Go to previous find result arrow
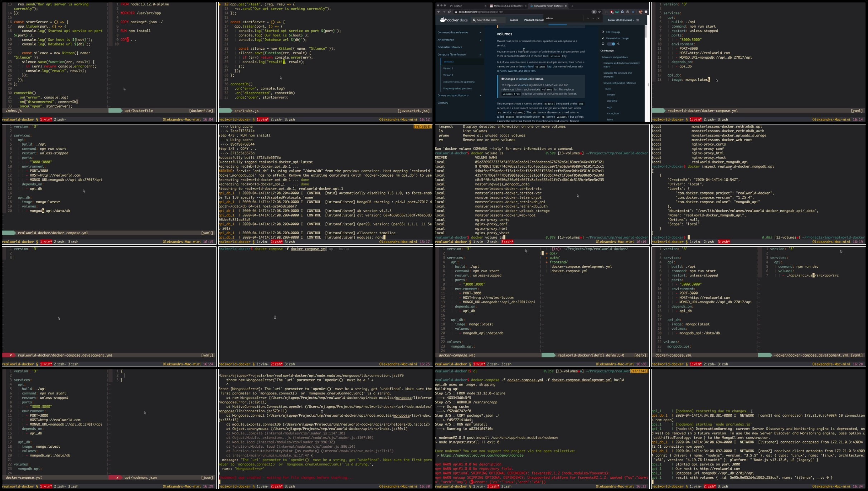Image resolution: width=868 pixels, height=491 pixels. click(587, 18)
